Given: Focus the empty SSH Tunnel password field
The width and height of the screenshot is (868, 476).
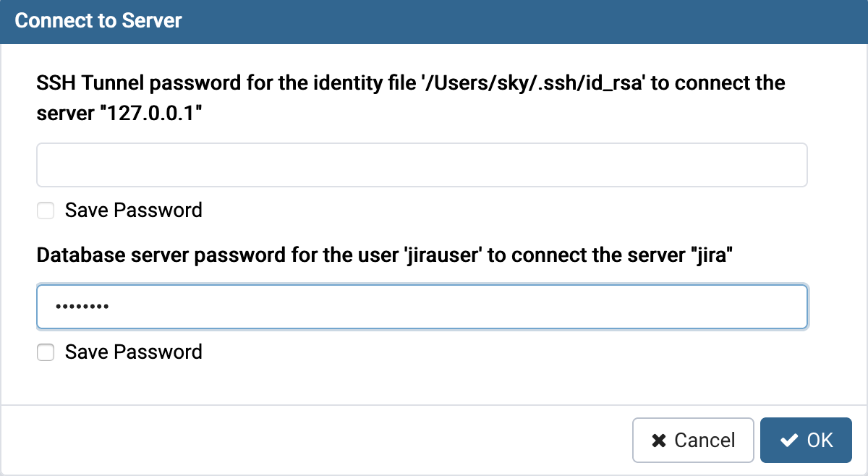Looking at the screenshot, I should click(422, 165).
